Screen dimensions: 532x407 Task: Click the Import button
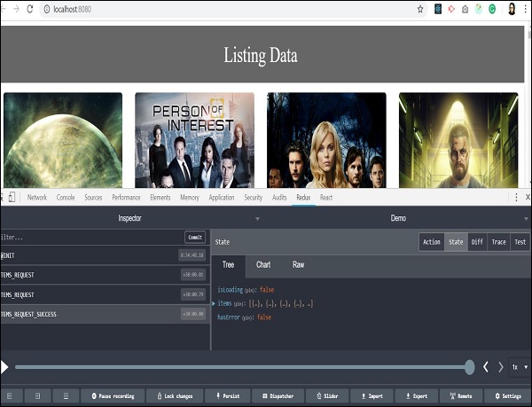pos(372,395)
